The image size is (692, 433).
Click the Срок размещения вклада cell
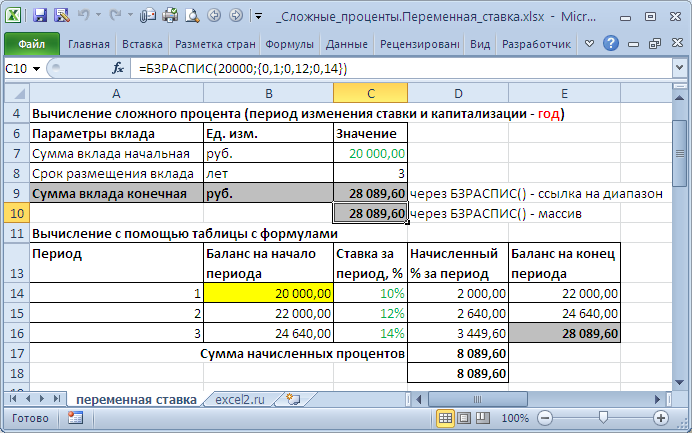pyautogui.click(x=116, y=173)
